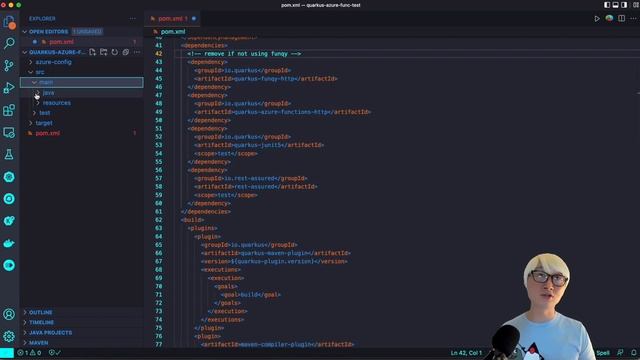This screenshot has height=360, width=640.
Task: Expand the target folder
Action: (x=31, y=123)
